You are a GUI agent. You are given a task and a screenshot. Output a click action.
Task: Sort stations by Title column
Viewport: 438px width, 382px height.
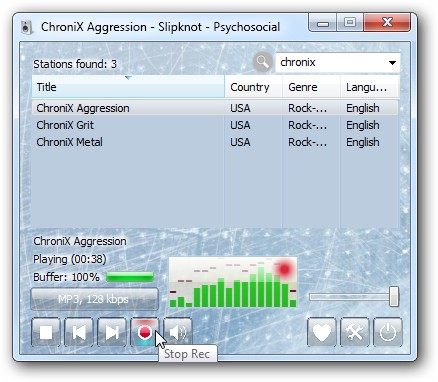(128, 87)
